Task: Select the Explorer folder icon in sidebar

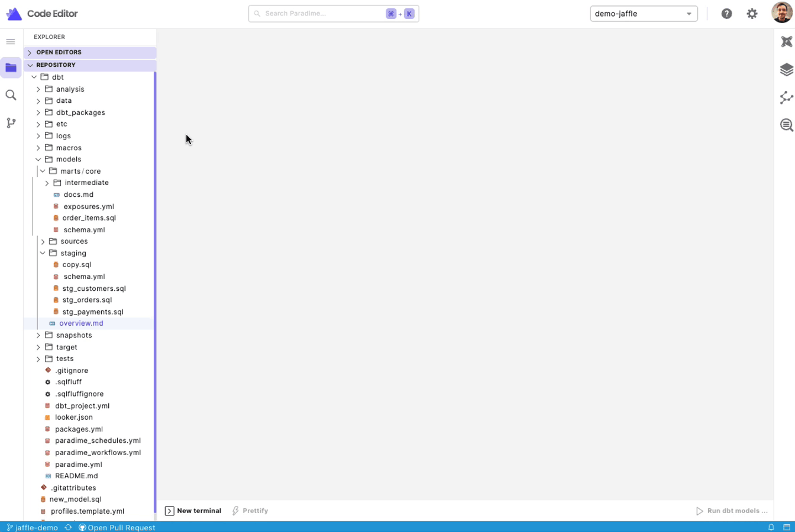Action: [11, 68]
